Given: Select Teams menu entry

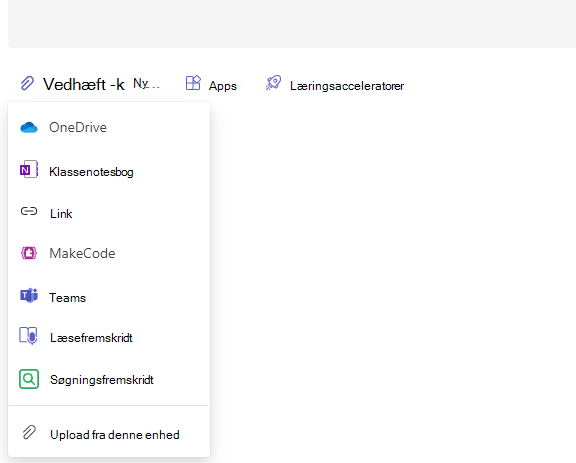Looking at the screenshot, I should coord(68,298).
